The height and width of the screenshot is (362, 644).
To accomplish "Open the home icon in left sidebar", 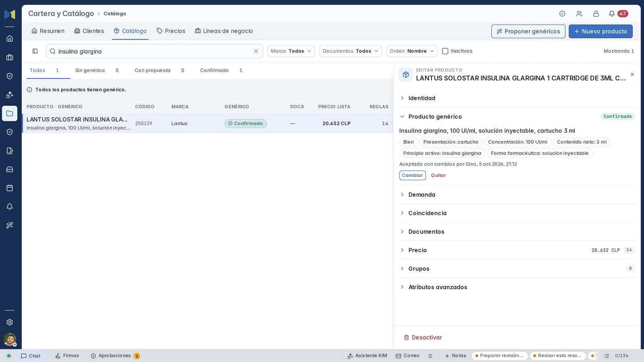I will [x=10, y=39].
